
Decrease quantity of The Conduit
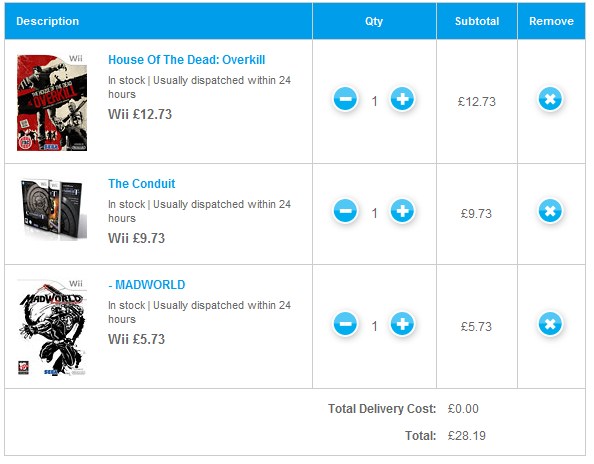pos(345,211)
